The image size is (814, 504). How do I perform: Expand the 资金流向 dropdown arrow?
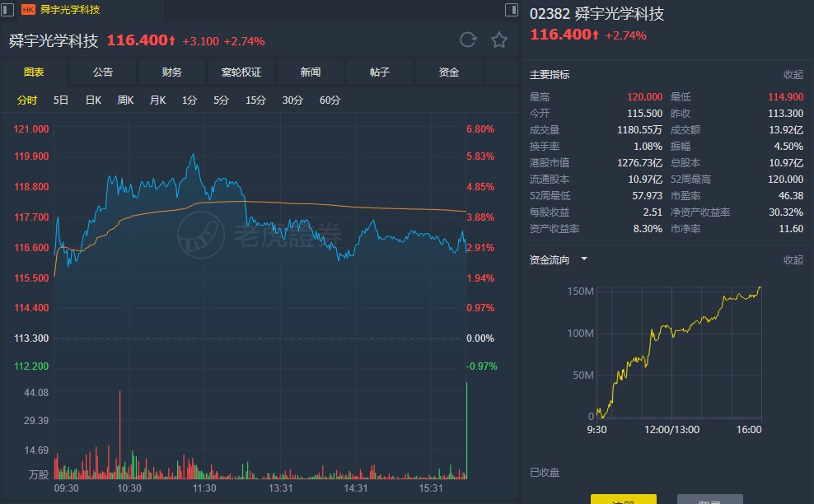[584, 259]
